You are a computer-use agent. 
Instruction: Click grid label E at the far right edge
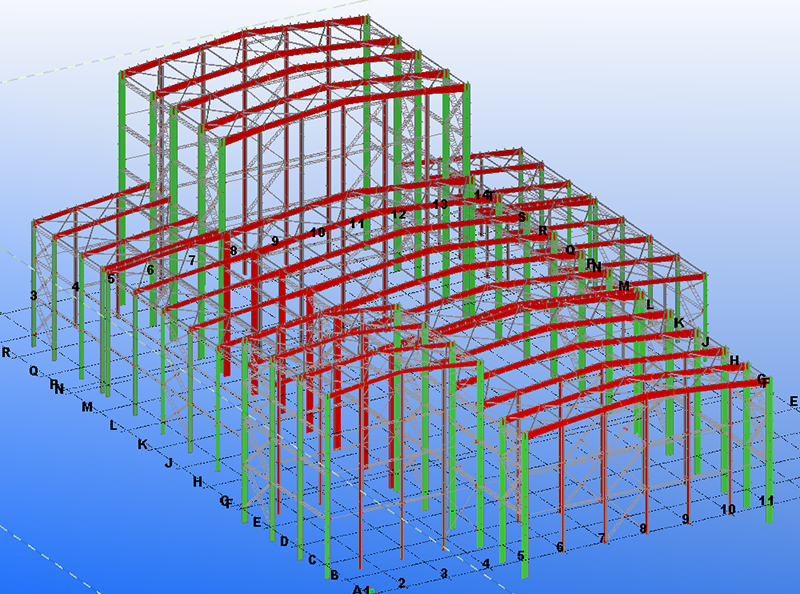pos(793,401)
